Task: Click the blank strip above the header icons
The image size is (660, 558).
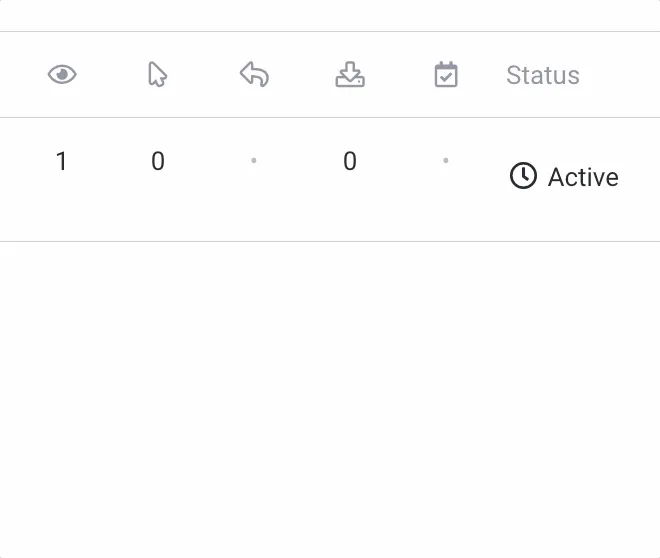Action: point(330,15)
